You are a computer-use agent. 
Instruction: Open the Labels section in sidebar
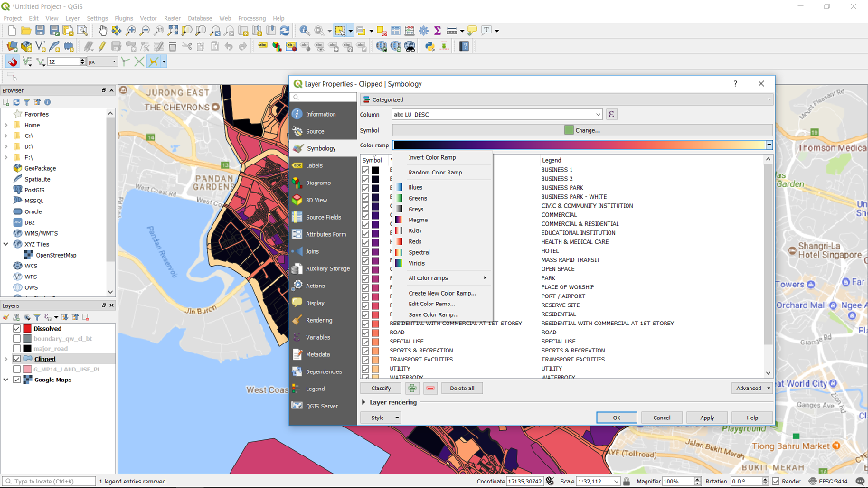pyautogui.click(x=314, y=166)
